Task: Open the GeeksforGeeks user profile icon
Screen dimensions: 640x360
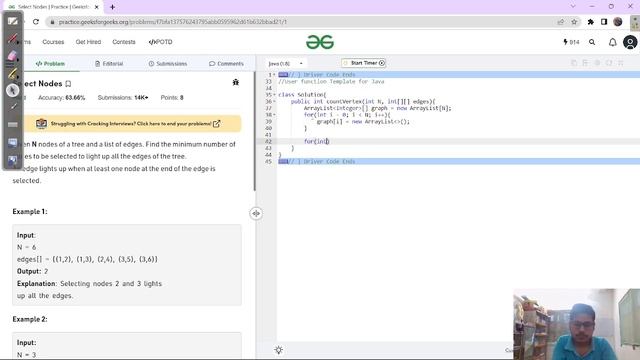Action: 630,42
